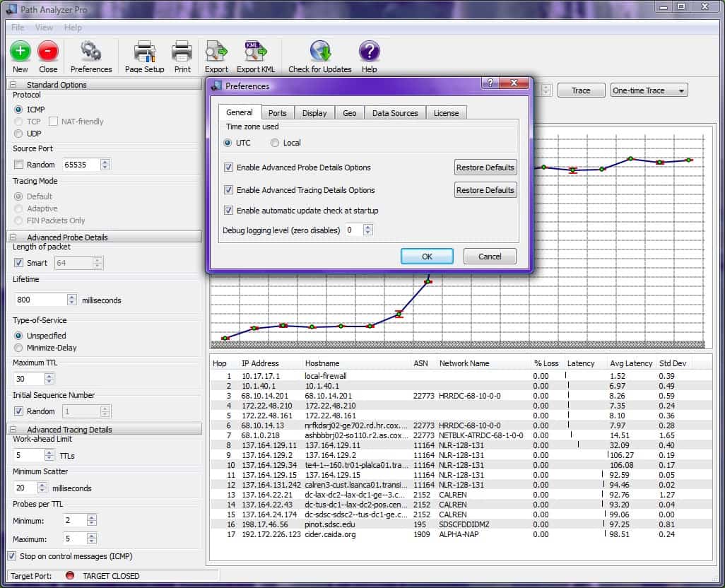Select the General tab
Image resolution: width=725 pixels, height=588 pixels.
(x=240, y=112)
